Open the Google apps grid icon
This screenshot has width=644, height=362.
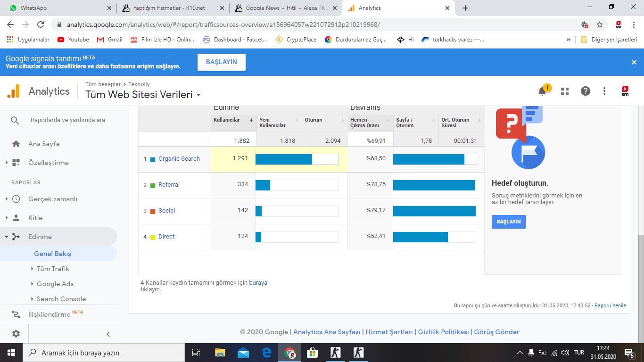click(x=565, y=91)
